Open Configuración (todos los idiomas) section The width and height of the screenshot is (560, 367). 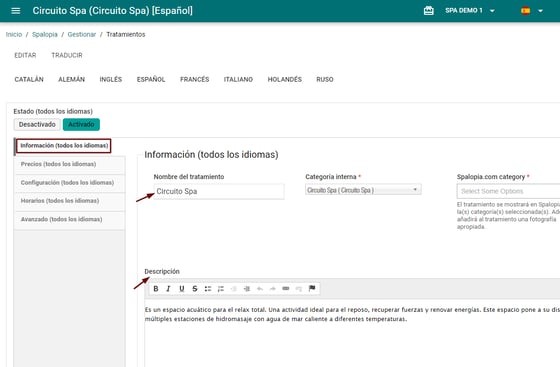70,183
